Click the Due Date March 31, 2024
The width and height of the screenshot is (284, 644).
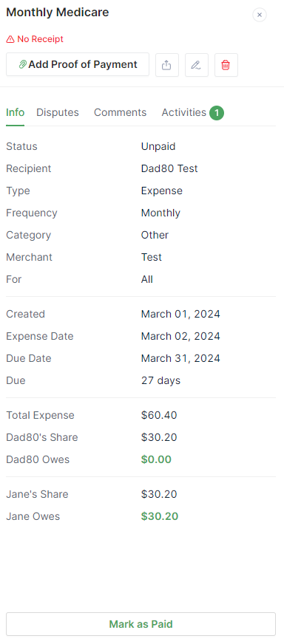(180, 358)
